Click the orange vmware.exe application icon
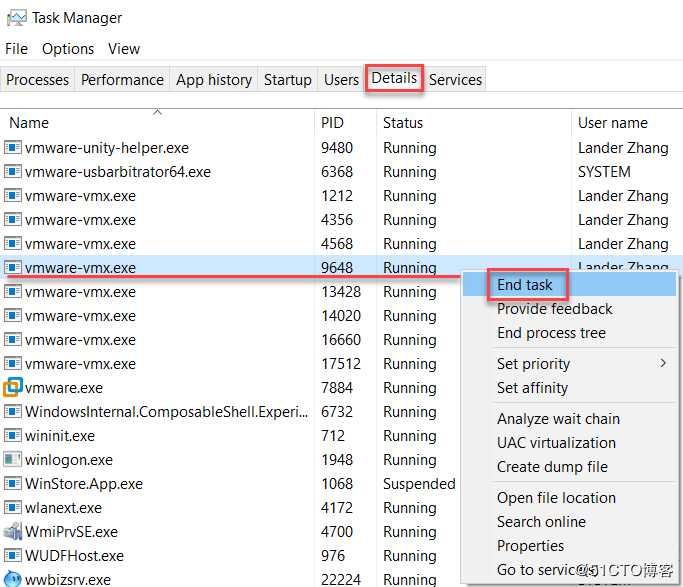 [12, 387]
